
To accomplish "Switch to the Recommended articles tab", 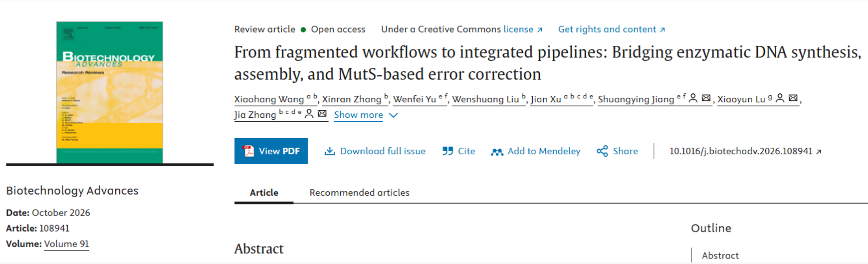I will tap(359, 193).
